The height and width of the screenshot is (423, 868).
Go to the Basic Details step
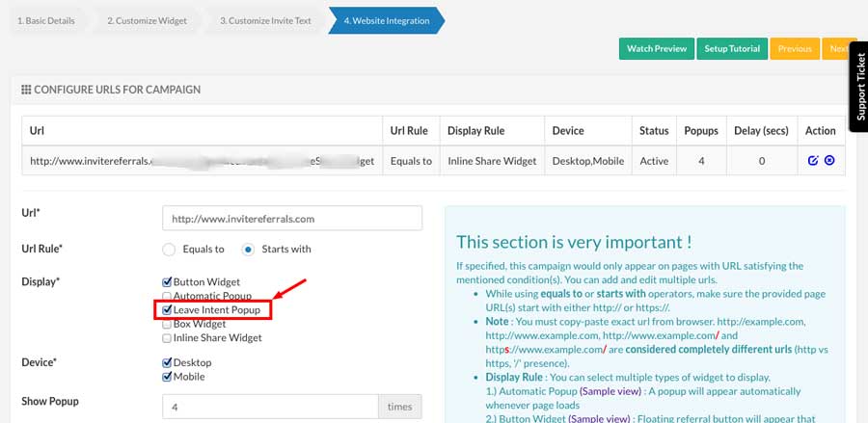pyautogui.click(x=44, y=21)
